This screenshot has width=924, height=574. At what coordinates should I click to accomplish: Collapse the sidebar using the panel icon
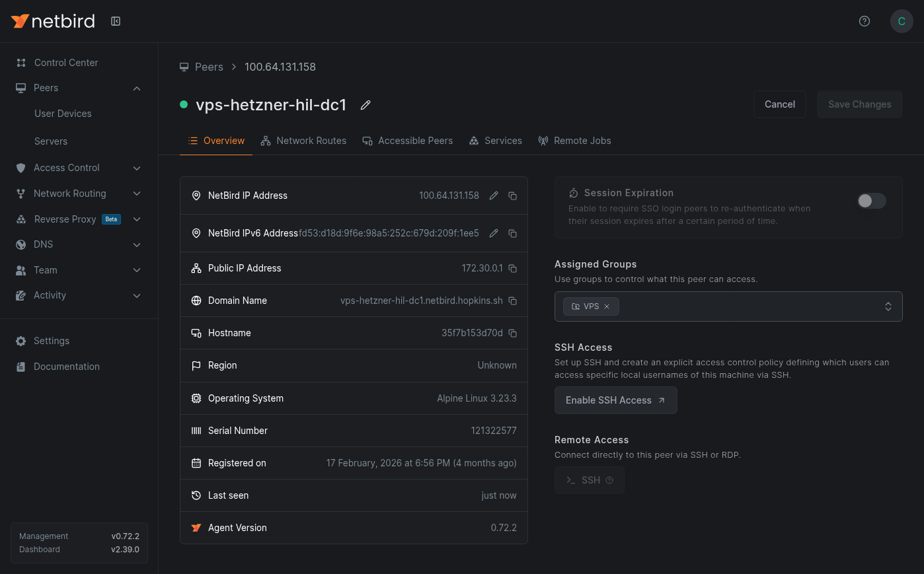[x=116, y=21]
